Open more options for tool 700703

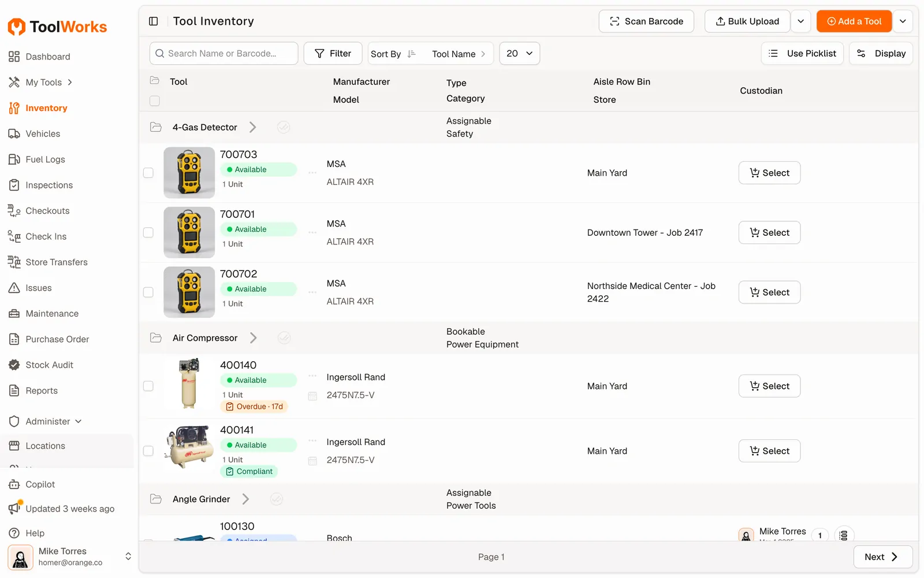[x=312, y=173]
